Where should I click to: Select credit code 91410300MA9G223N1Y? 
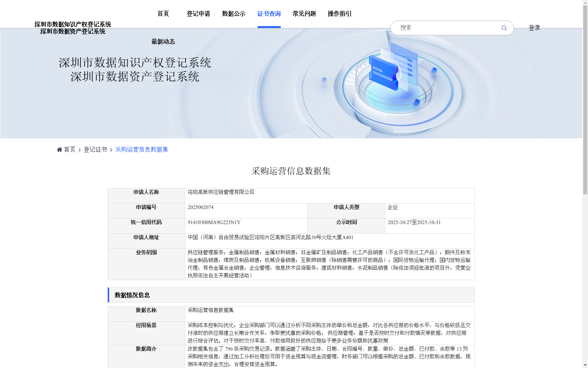[x=214, y=222]
